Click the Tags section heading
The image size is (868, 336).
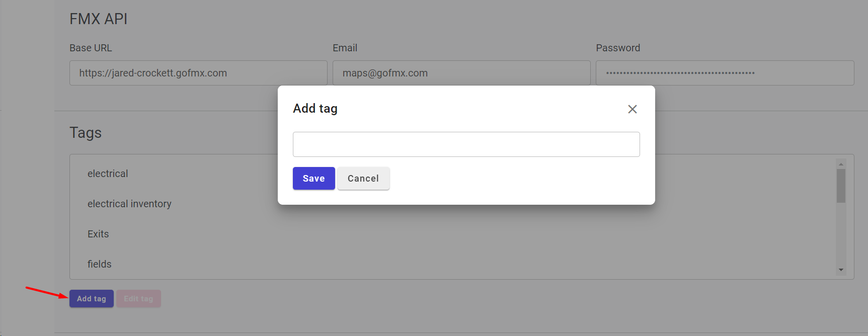pyautogui.click(x=85, y=132)
